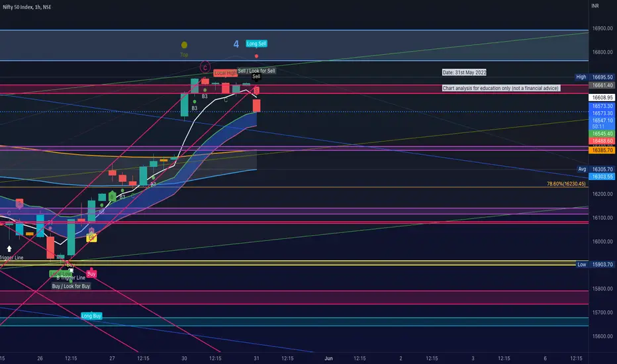Click the 16100.00 price axis level
Screen dimensions: 617x364
click(602, 218)
